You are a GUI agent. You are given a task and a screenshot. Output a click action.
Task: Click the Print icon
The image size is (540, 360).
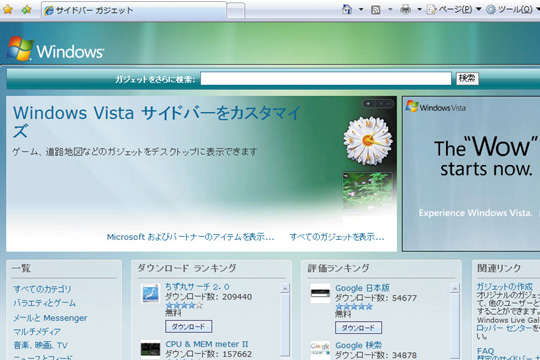tap(405, 9)
